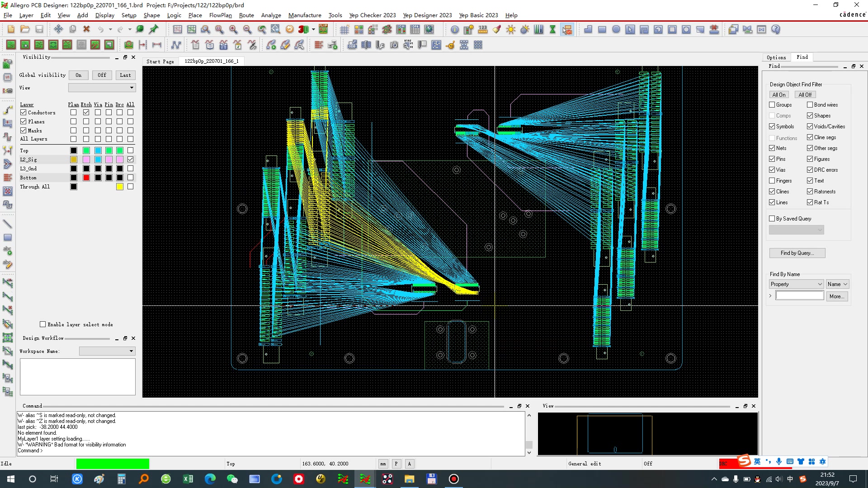868x488 pixels.
Task: Open the 3D viewer icon
Action: (x=303, y=29)
